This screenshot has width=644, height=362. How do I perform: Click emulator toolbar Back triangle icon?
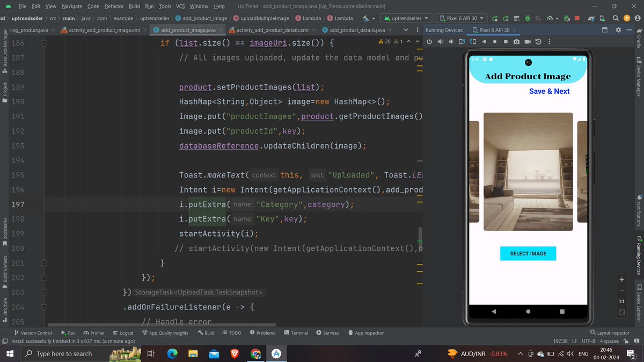click(x=484, y=41)
